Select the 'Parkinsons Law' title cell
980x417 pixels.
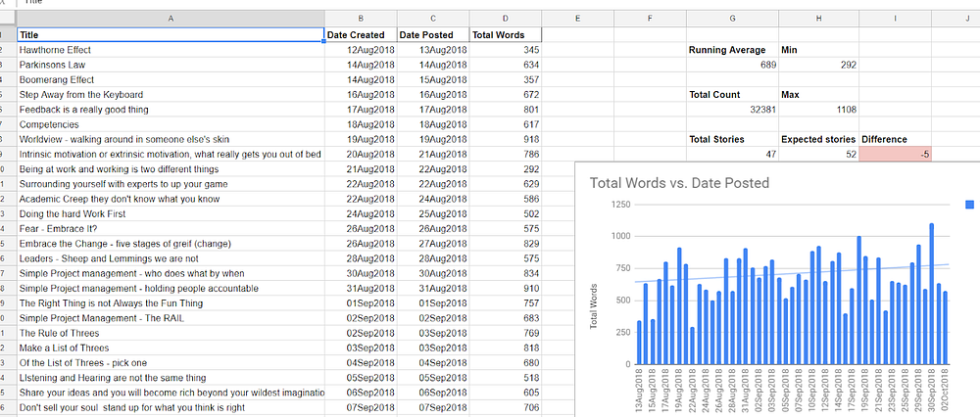[171, 65]
